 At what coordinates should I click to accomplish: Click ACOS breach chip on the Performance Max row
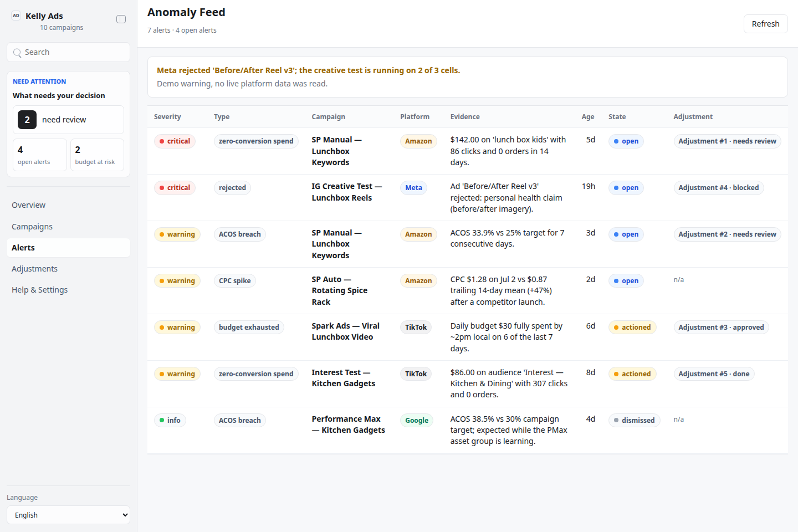coord(240,421)
